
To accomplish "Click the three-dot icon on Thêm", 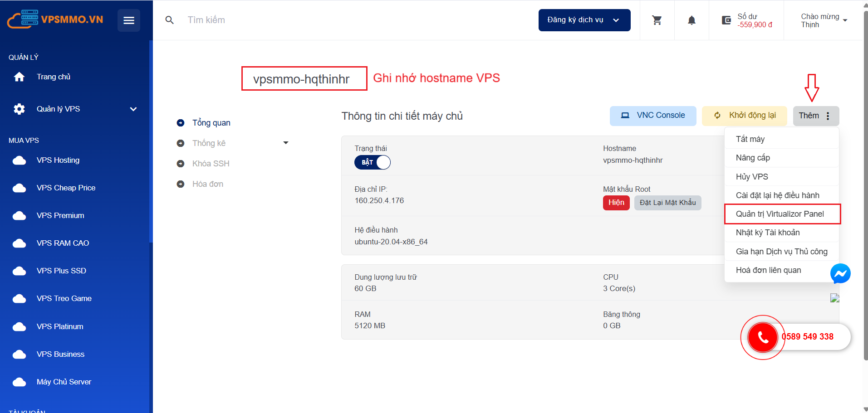I will click(x=828, y=116).
